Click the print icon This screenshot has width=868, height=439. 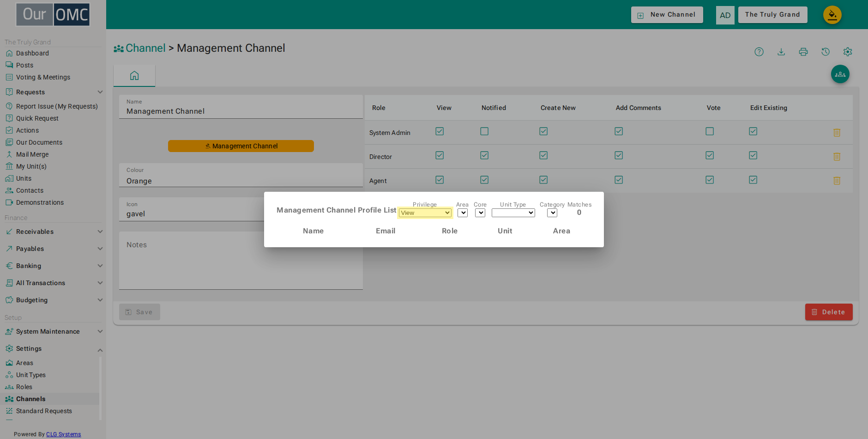pyautogui.click(x=803, y=52)
